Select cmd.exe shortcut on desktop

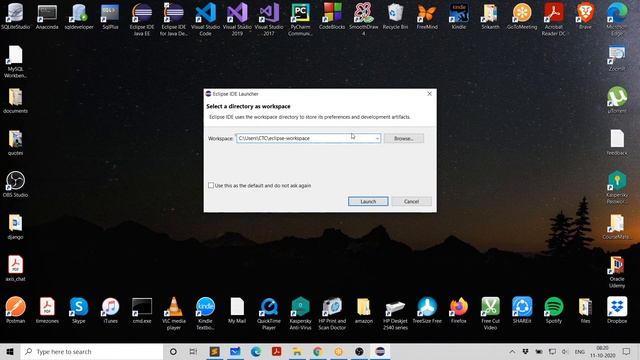142,310
